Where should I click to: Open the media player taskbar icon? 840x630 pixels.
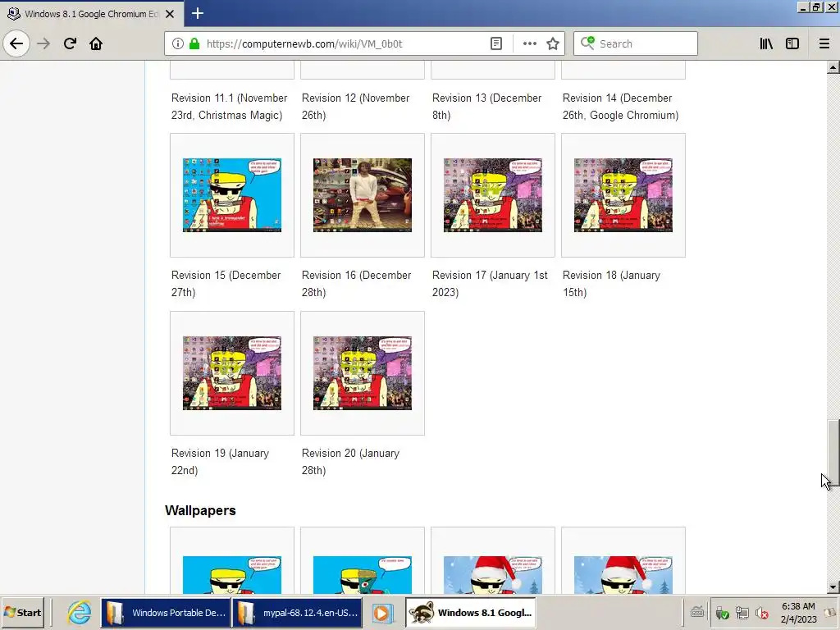382,612
